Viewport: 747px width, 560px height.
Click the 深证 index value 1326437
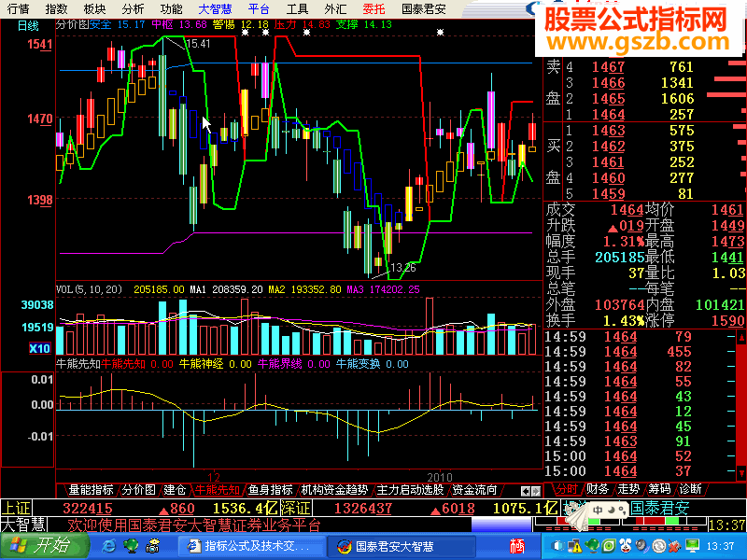[x=363, y=508]
